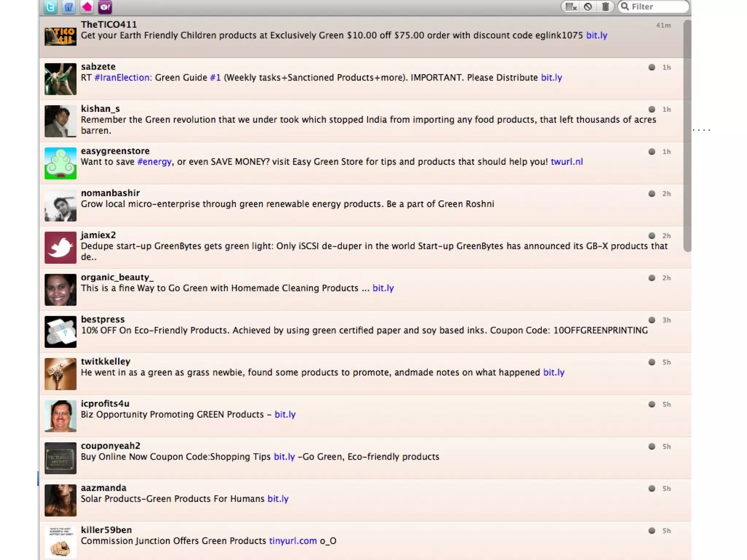Click jamiex2 bird avatar thumbnail
This screenshot has width=747, height=560.
coord(61,248)
